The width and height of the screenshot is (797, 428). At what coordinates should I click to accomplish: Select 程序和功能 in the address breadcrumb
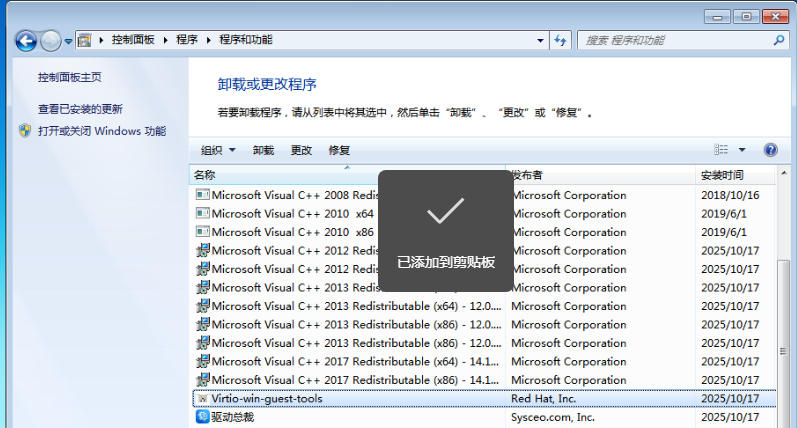tap(246, 40)
